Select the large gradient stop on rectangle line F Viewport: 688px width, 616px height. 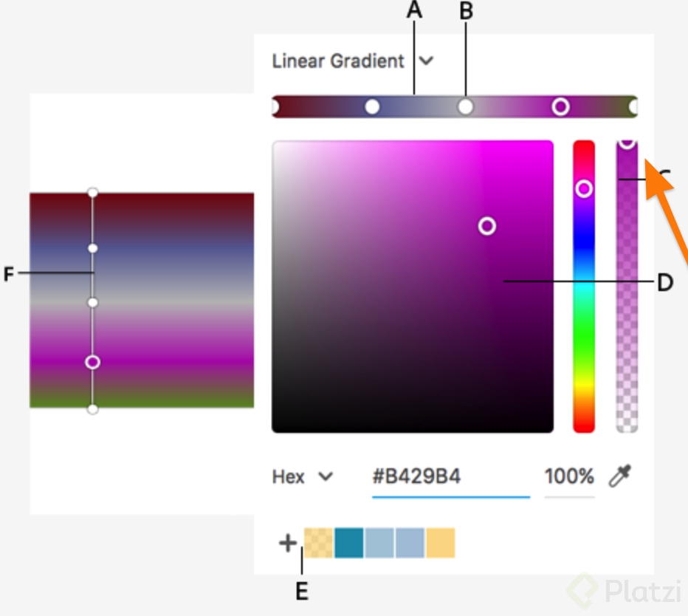(92, 362)
